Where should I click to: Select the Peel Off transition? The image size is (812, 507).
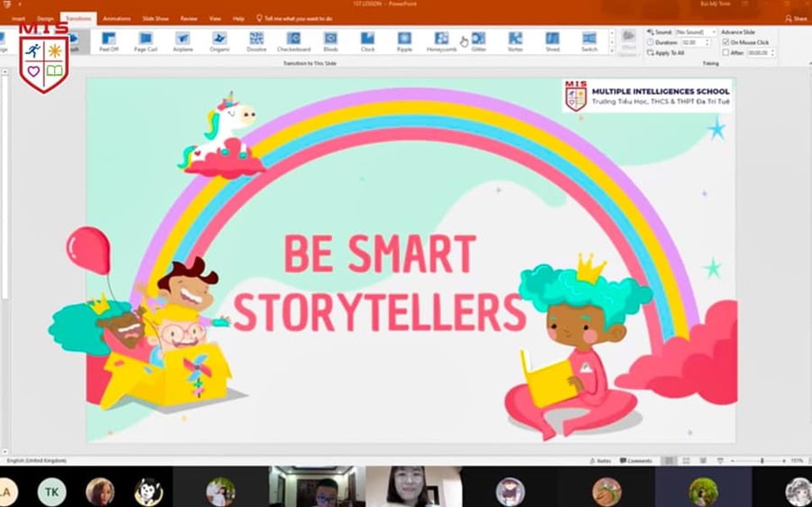click(108, 41)
